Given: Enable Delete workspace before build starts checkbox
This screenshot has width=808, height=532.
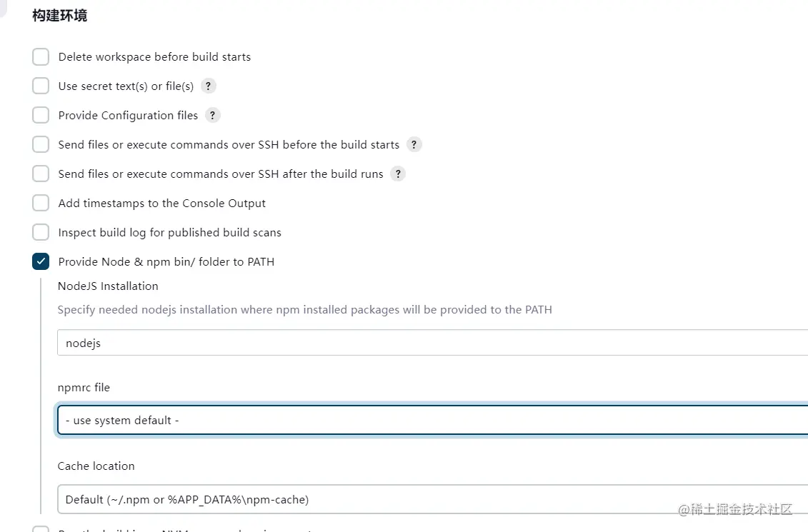Looking at the screenshot, I should (x=41, y=57).
